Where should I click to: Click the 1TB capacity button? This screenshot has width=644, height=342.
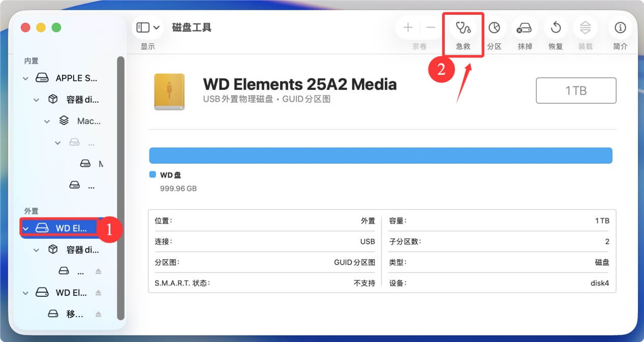click(576, 90)
